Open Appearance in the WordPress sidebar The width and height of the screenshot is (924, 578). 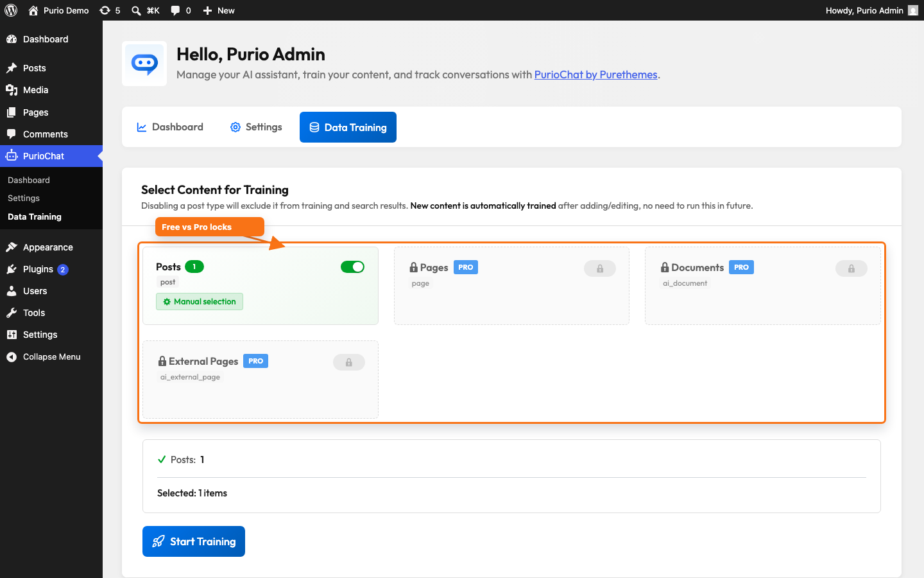[x=51, y=247]
